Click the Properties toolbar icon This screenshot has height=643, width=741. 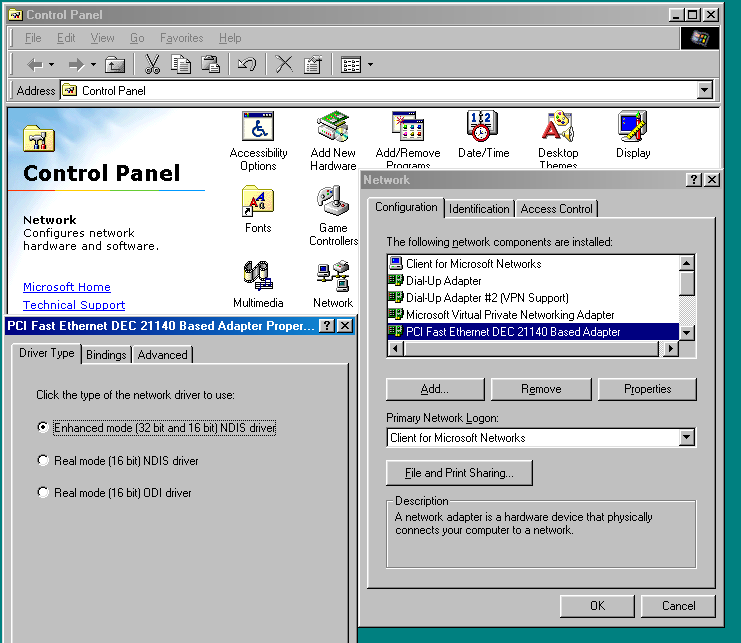312,65
